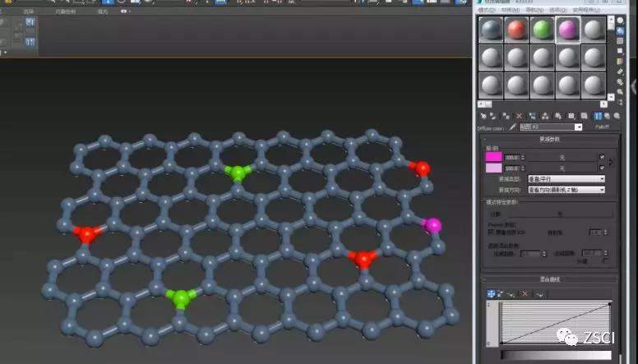Click the Get Material icon in the editor toolbar
Image resolution: width=638 pixels, height=364 pixels.
(483, 116)
